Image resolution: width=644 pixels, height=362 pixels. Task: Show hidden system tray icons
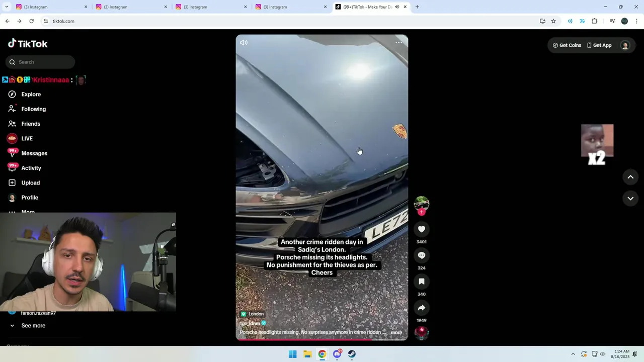pos(573,354)
